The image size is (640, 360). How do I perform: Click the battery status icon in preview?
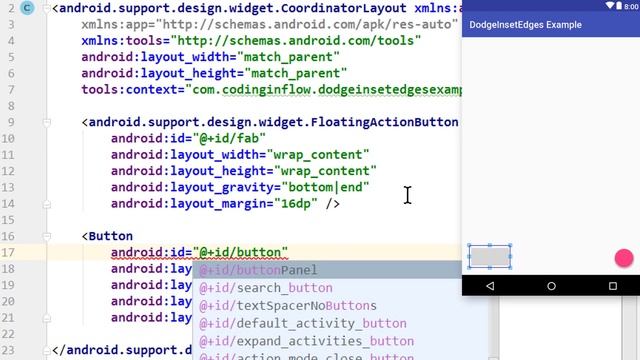pos(619,6)
